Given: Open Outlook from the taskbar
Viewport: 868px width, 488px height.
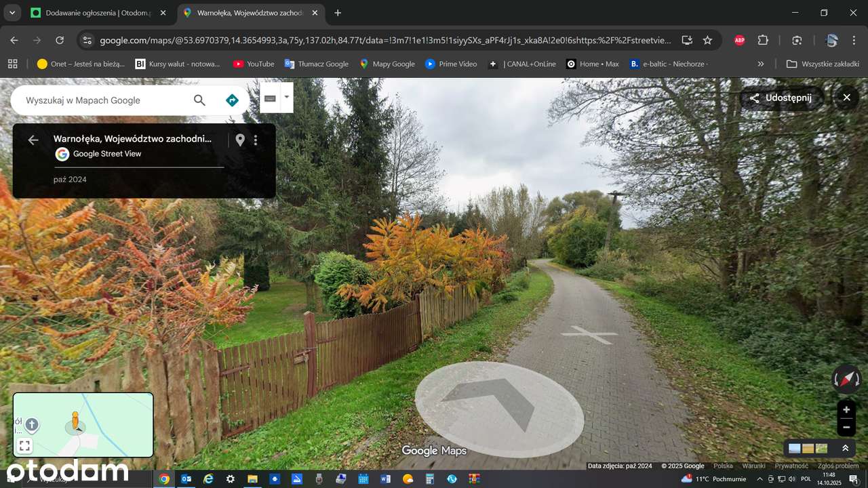Looking at the screenshot, I should coord(186,479).
